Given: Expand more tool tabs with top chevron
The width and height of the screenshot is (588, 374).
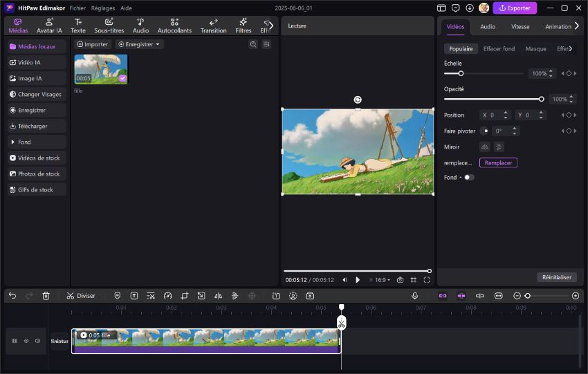Looking at the screenshot, I should 270,26.
